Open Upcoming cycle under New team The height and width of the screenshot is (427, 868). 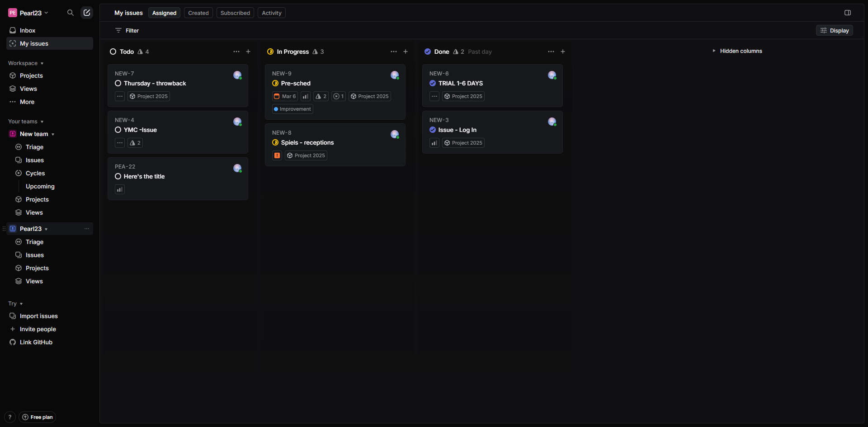coord(57,186)
